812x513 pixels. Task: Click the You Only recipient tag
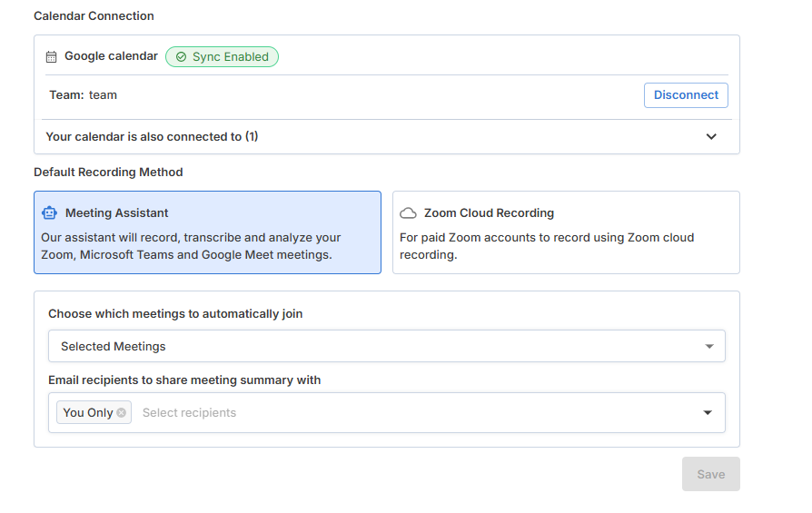pos(88,413)
